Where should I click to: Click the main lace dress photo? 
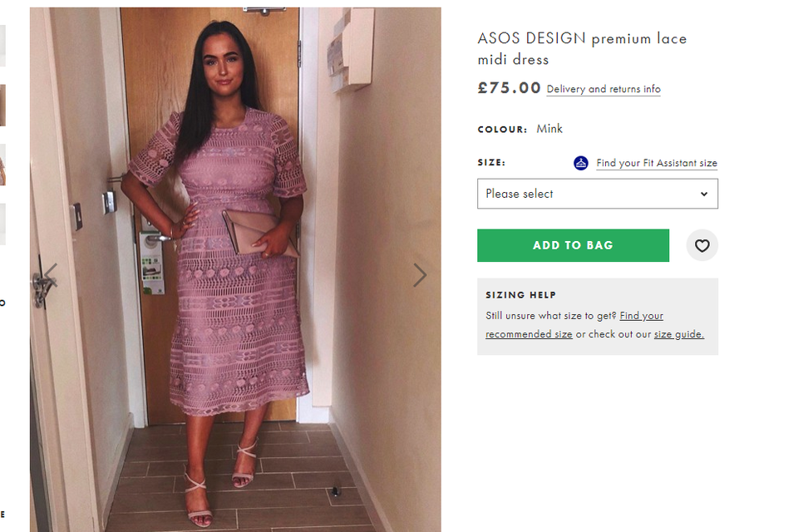point(235,270)
